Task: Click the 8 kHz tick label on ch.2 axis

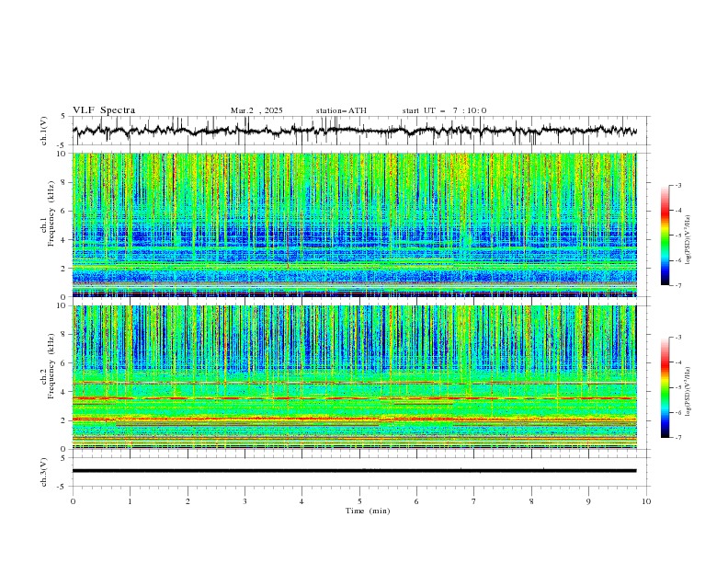Action: (x=64, y=335)
